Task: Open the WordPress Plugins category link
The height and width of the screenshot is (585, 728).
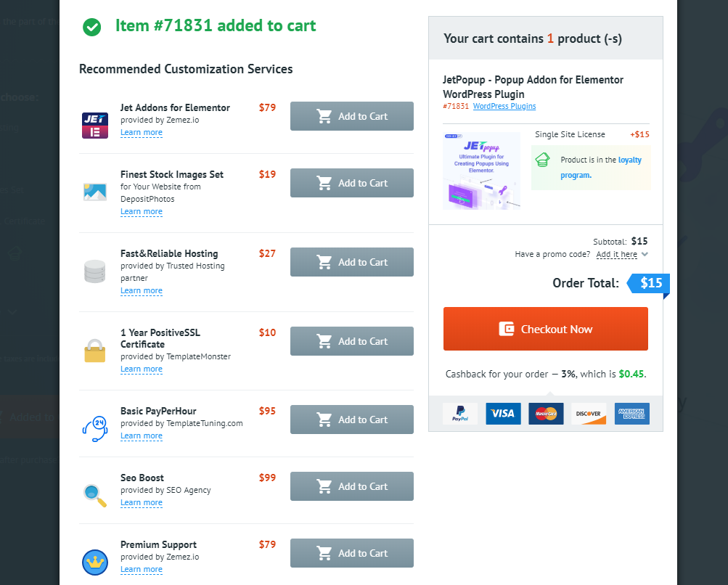Action: 504,106
